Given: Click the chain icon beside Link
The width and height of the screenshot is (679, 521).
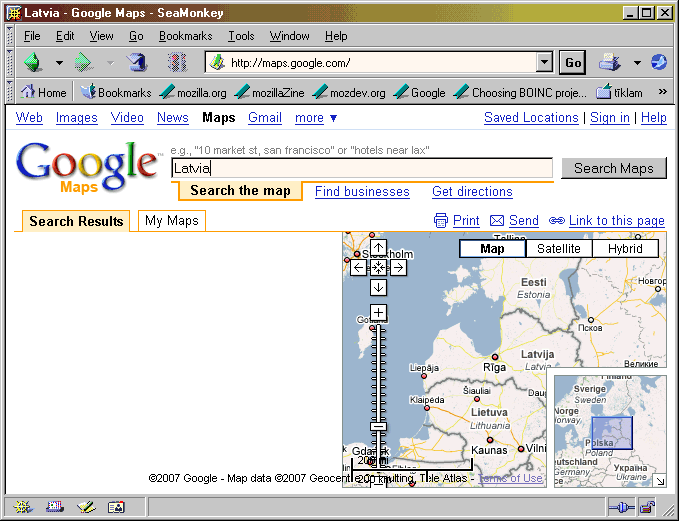Looking at the screenshot, I should [556, 220].
